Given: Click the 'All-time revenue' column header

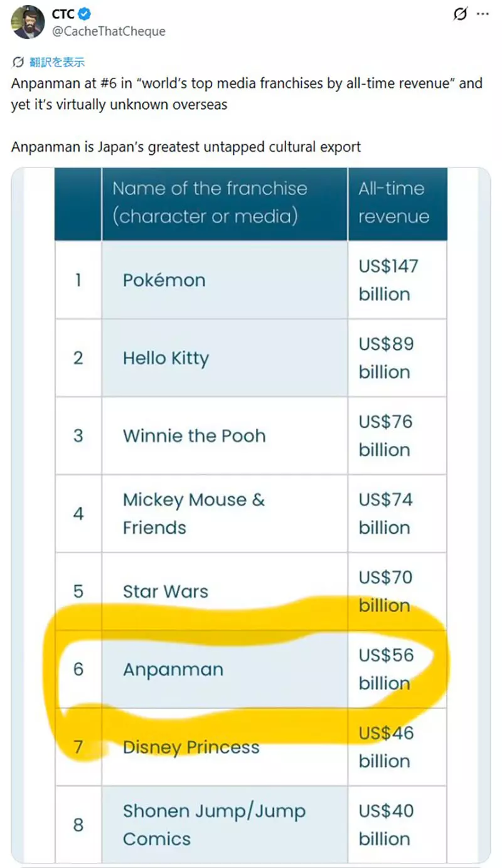Looking at the screenshot, I should coord(393,202).
